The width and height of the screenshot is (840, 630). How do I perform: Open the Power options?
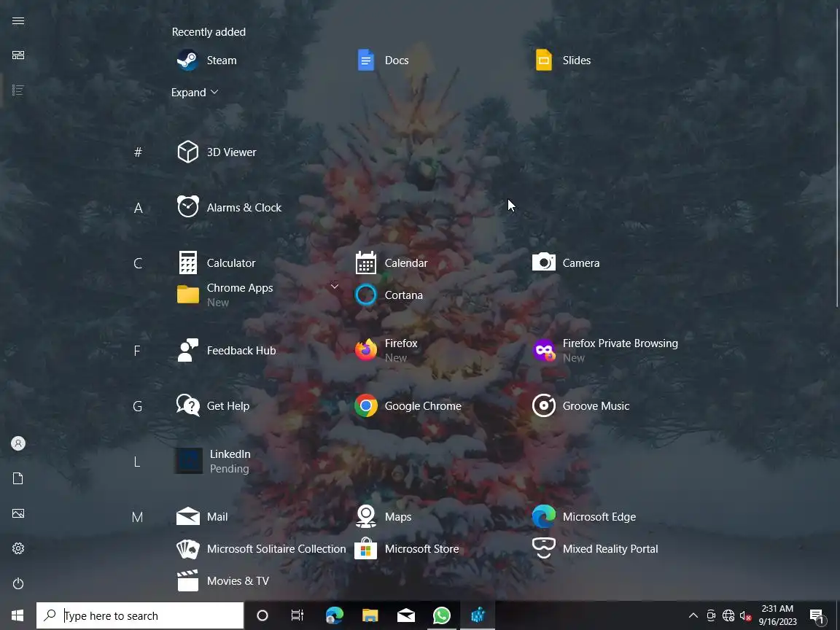(18, 583)
